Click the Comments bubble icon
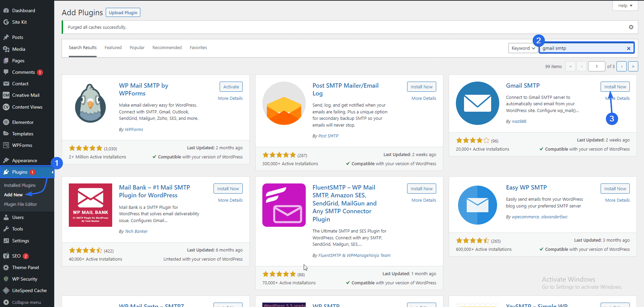The image size is (644, 307). tap(6, 72)
